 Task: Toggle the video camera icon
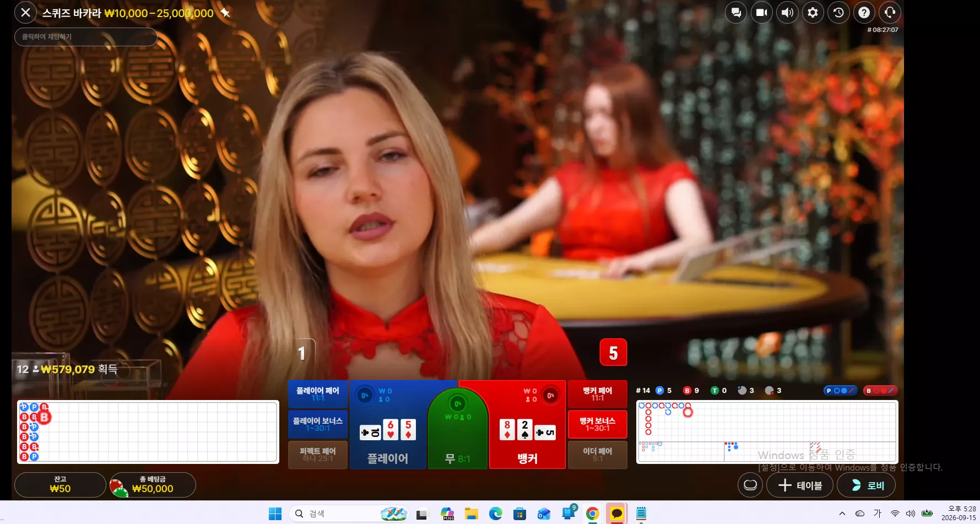tap(762, 12)
